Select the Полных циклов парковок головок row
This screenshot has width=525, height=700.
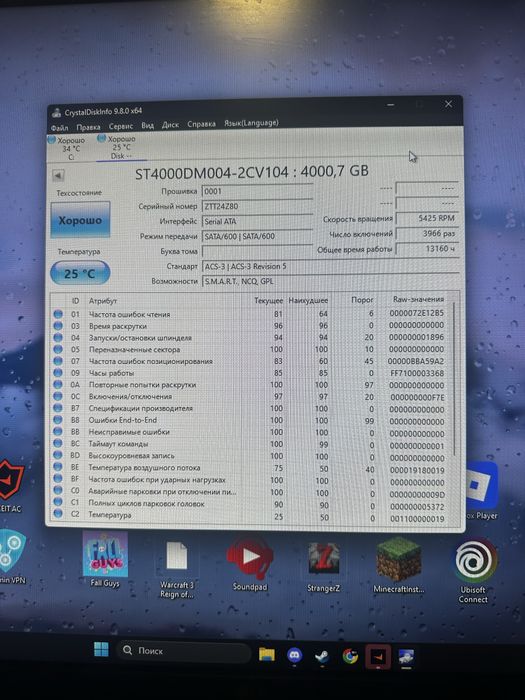[250, 504]
